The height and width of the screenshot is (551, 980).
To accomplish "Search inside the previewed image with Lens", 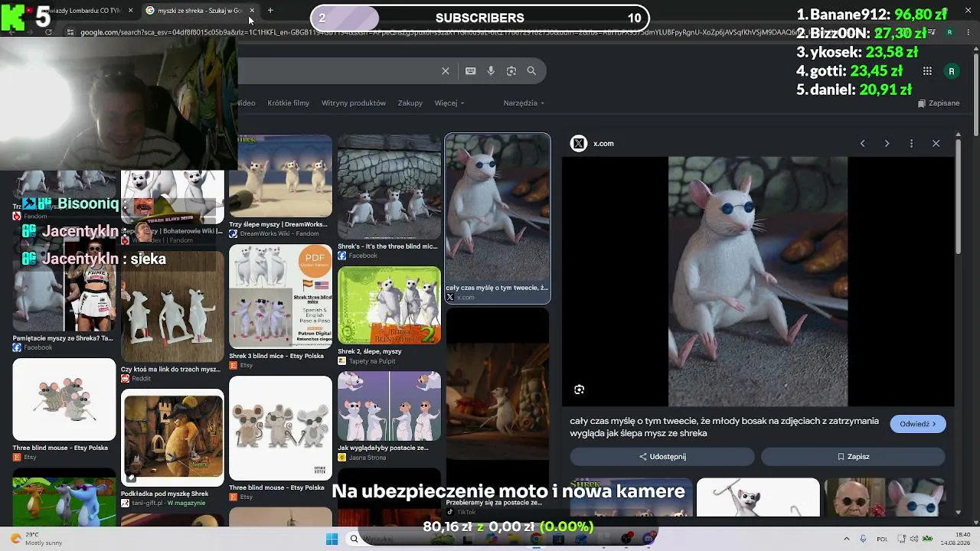I will [580, 390].
